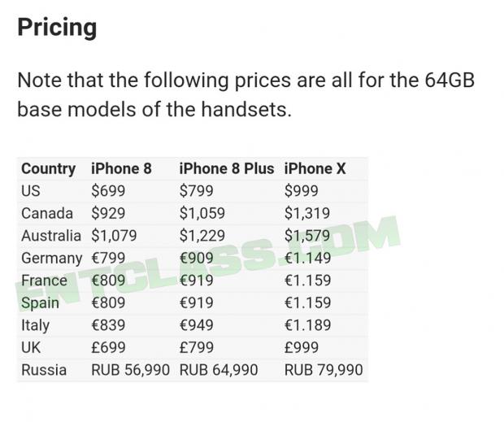The image size is (504, 422).
Task: Click the iPhone X column header
Action: click(315, 169)
